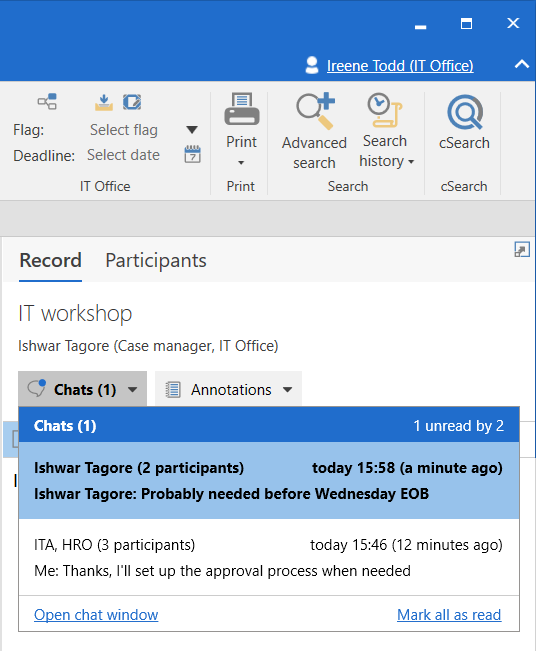Close the window

pyautogui.click(x=513, y=23)
